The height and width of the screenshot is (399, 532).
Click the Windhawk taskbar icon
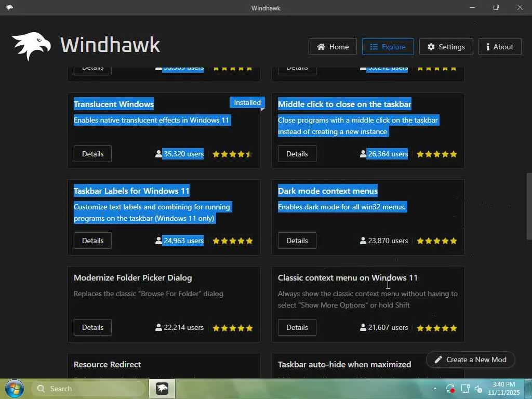coord(162,389)
